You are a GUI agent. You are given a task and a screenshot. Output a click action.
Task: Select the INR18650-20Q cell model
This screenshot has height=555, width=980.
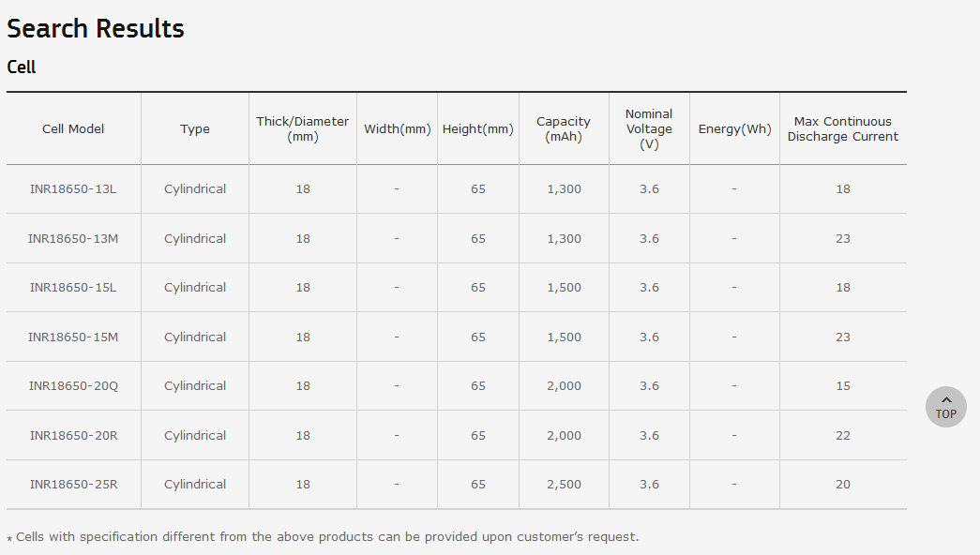[x=73, y=385]
